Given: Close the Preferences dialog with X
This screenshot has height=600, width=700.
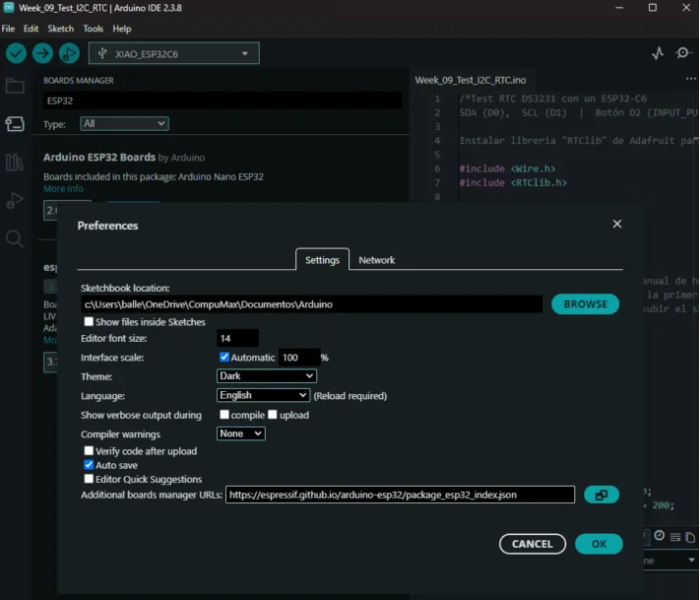Looking at the screenshot, I should coord(617,224).
